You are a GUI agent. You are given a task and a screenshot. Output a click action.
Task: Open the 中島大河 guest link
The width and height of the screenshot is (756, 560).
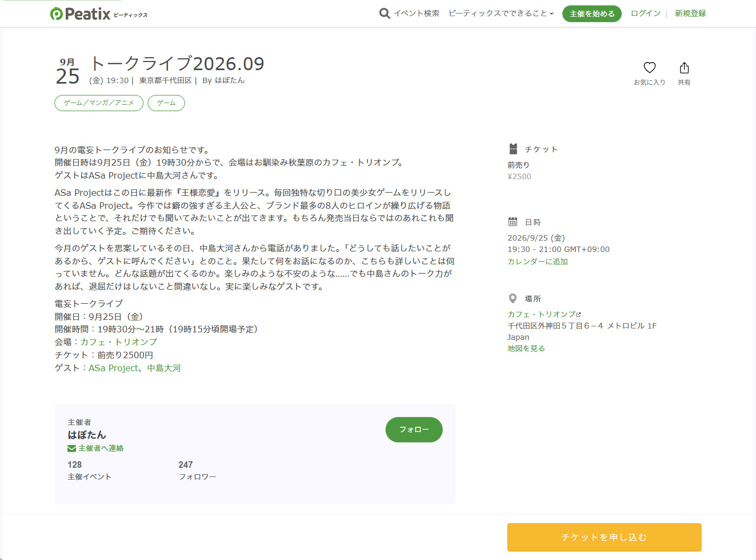(x=164, y=368)
